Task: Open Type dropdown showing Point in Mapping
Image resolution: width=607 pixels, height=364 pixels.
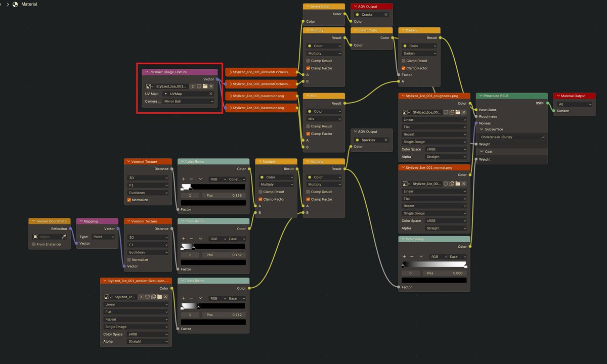Action: [103, 237]
